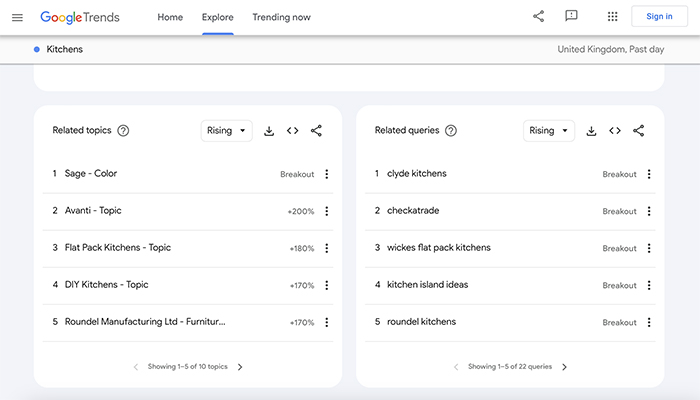The width and height of the screenshot is (700, 400).
Task: Click Showing 1–5 of 22 queries text
Action: point(510,367)
